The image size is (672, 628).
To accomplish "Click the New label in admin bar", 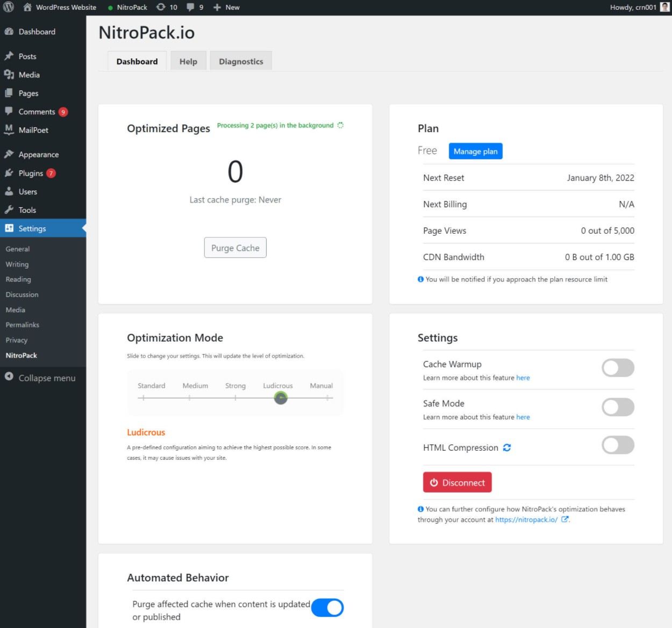I will click(233, 7).
